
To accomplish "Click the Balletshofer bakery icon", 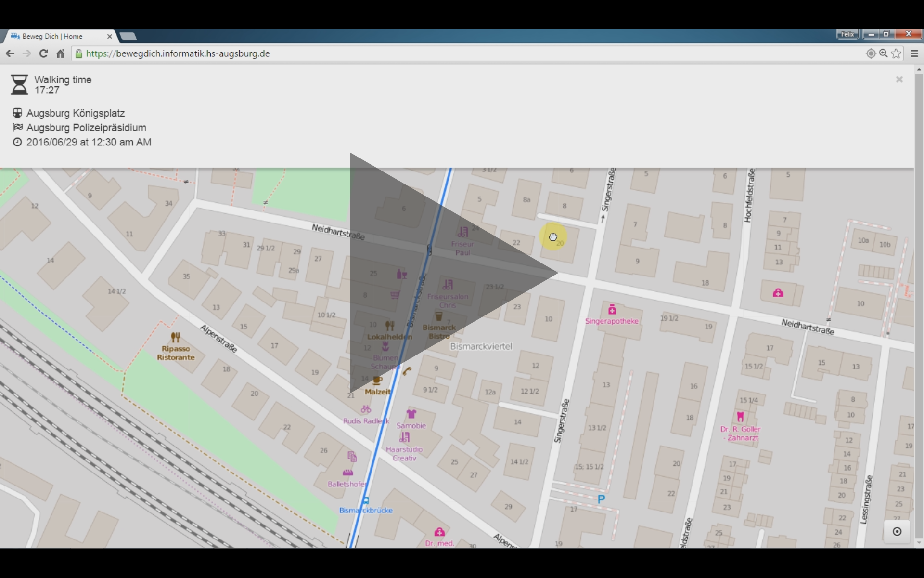I will point(347,473).
